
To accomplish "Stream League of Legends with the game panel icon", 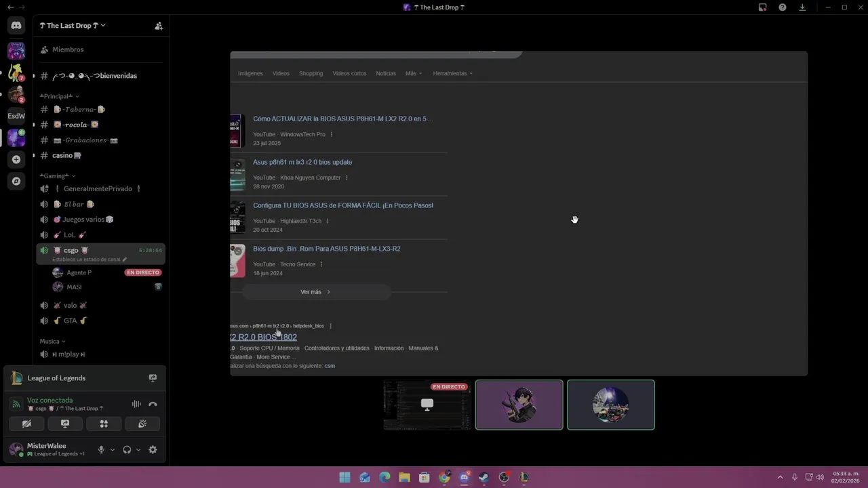I will pos(153,378).
